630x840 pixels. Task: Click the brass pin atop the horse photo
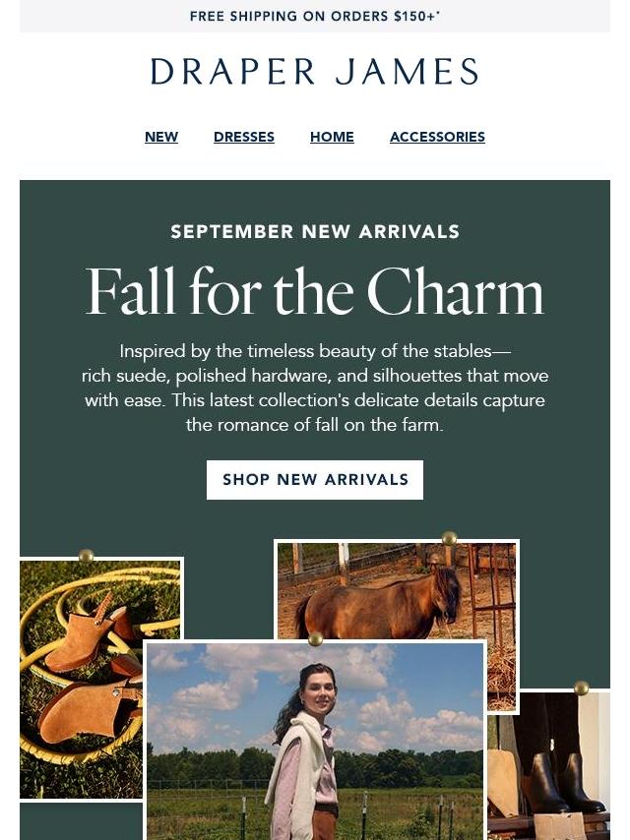click(x=449, y=538)
